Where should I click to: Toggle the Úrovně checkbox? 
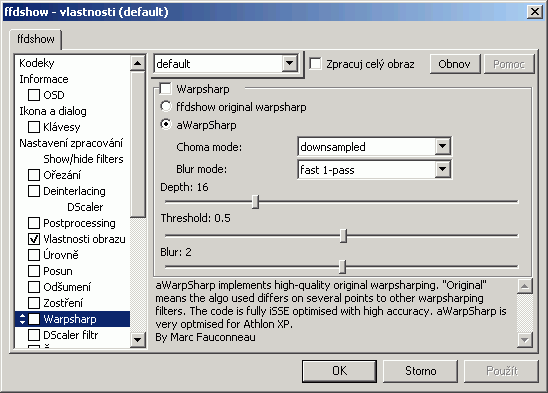click(x=34, y=255)
